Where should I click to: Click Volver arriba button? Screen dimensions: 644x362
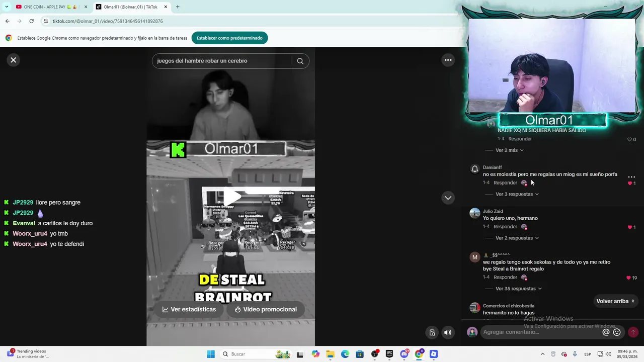point(615,301)
